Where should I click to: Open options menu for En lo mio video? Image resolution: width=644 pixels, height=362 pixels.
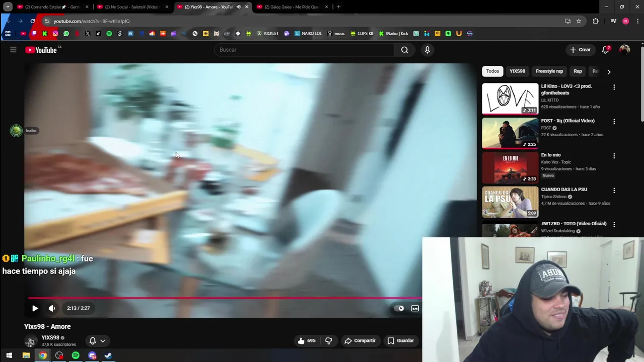[x=614, y=156]
